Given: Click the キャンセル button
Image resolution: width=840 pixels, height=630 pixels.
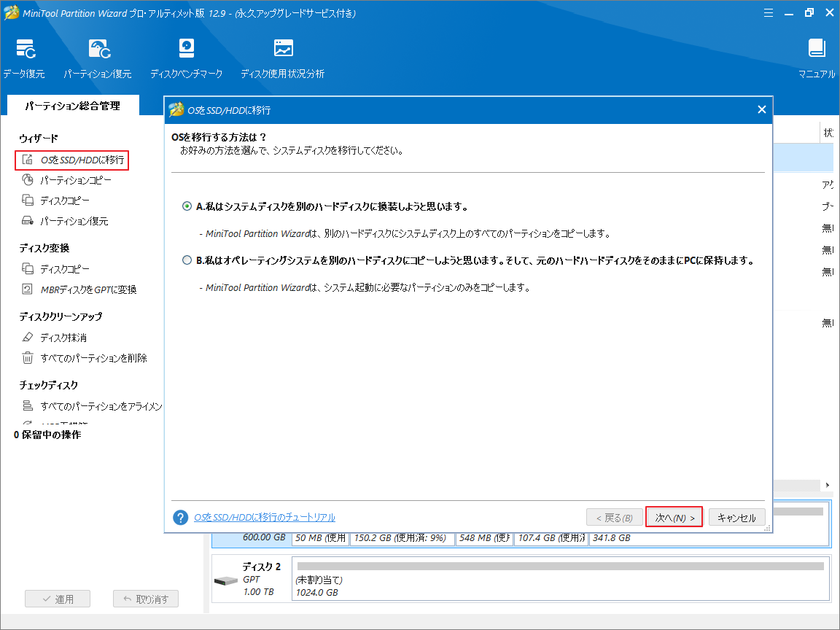Looking at the screenshot, I should tap(736, 518).
